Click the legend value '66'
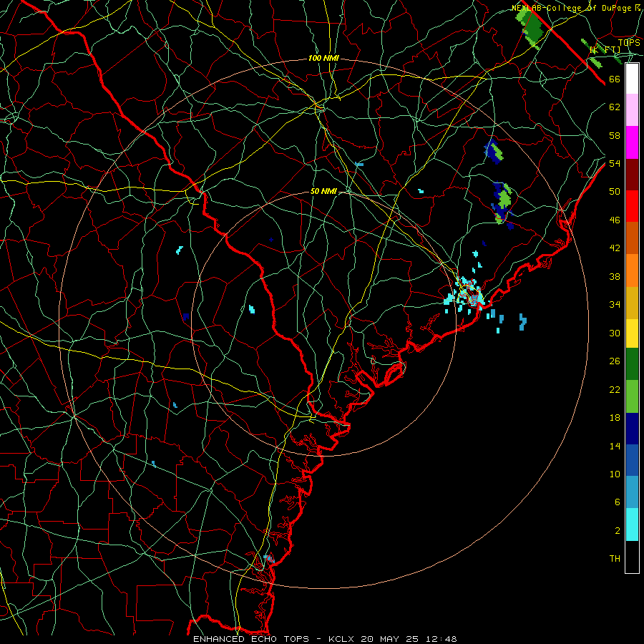The height and width of the screenshot is (644, 644). [615, 79]
